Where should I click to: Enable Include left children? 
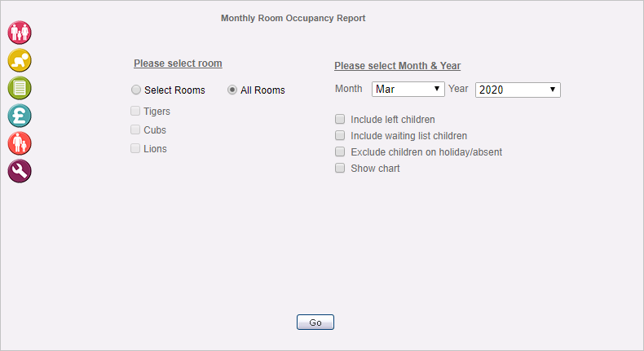(340, 119)
